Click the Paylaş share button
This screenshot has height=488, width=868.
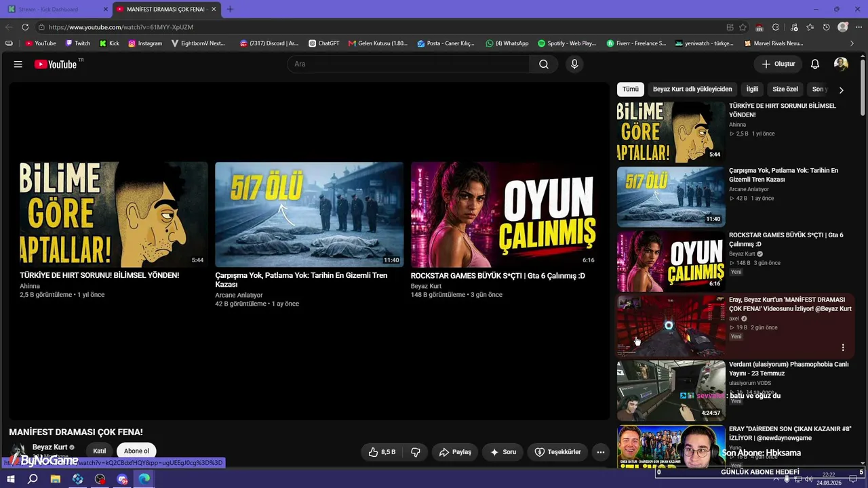[x=455, y=452]
